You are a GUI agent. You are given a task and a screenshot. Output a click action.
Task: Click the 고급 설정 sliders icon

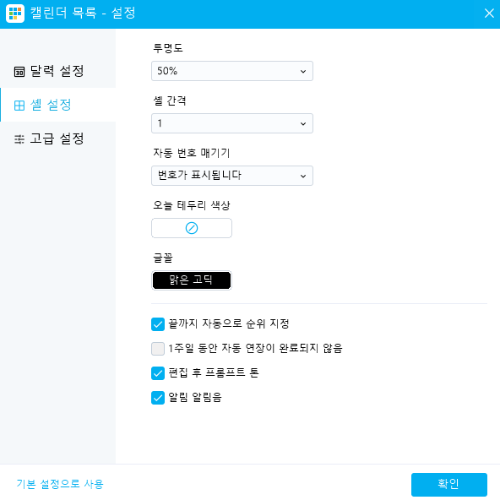coord(19,139)
